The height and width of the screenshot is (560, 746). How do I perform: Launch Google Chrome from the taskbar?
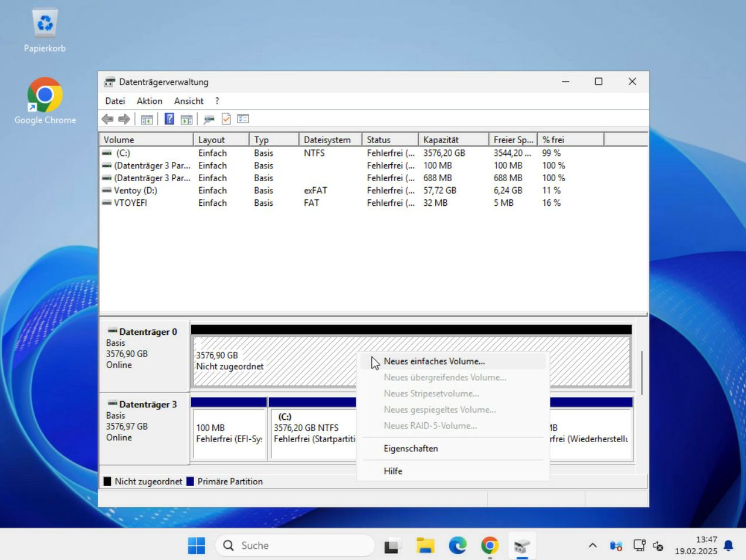(x=490, y=545)
